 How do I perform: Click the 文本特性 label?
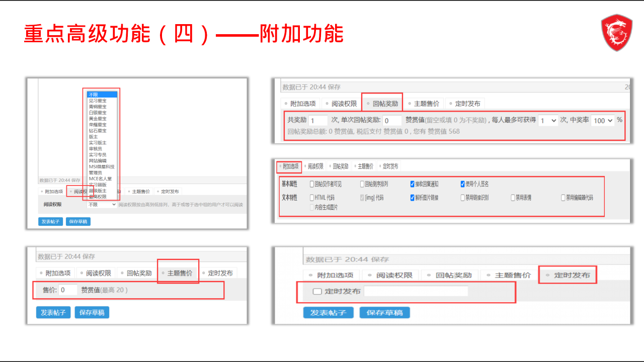(289, 198)
